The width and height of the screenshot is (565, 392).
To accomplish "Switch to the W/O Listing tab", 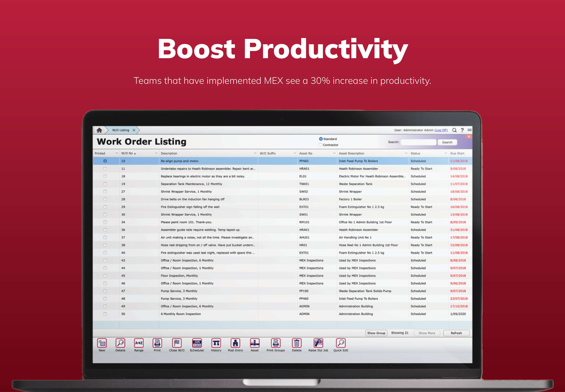I will pyautogui.click(x=121, y=130).
